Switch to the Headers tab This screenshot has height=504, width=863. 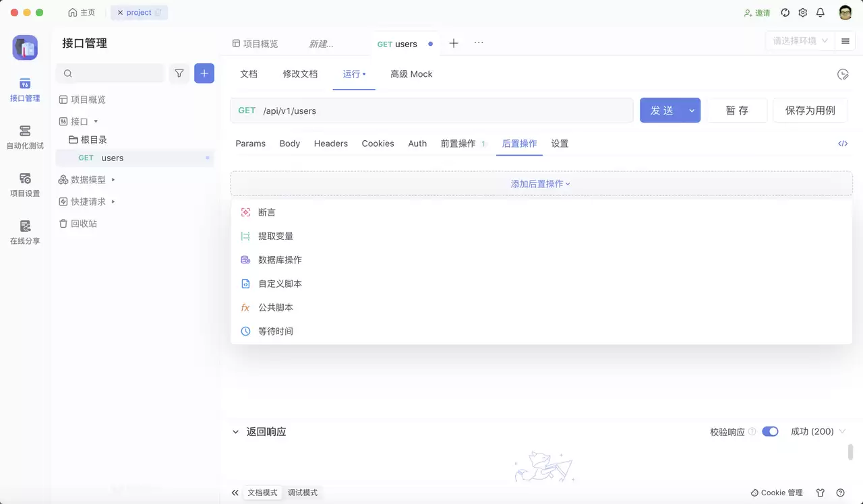[x=331, y=144]
